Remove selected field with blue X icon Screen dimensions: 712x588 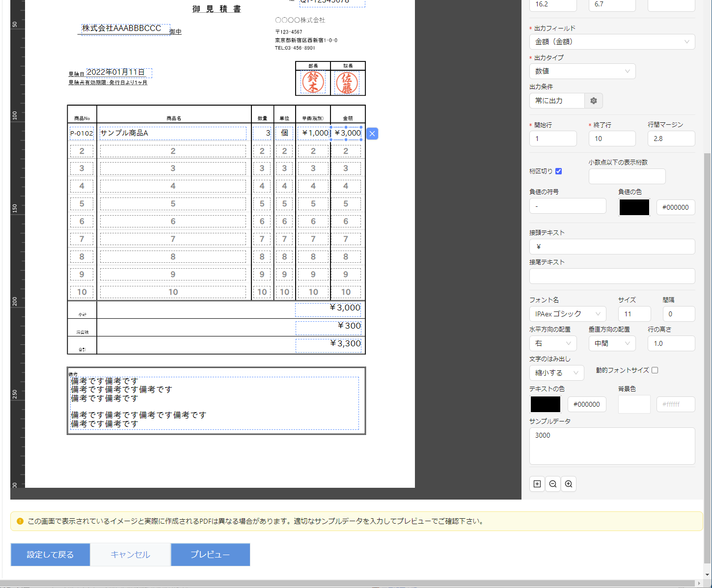tap(372, 134)
